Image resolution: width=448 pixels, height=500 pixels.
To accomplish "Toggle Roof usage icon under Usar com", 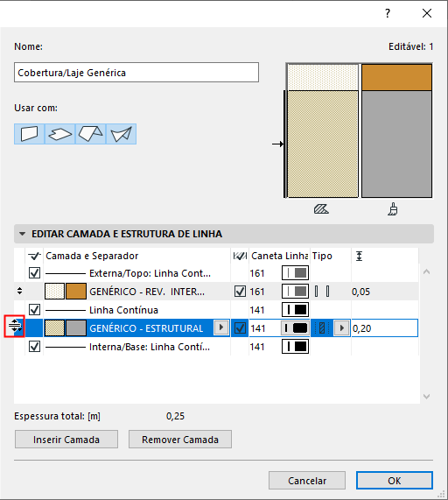I will (x=90, y=134).
